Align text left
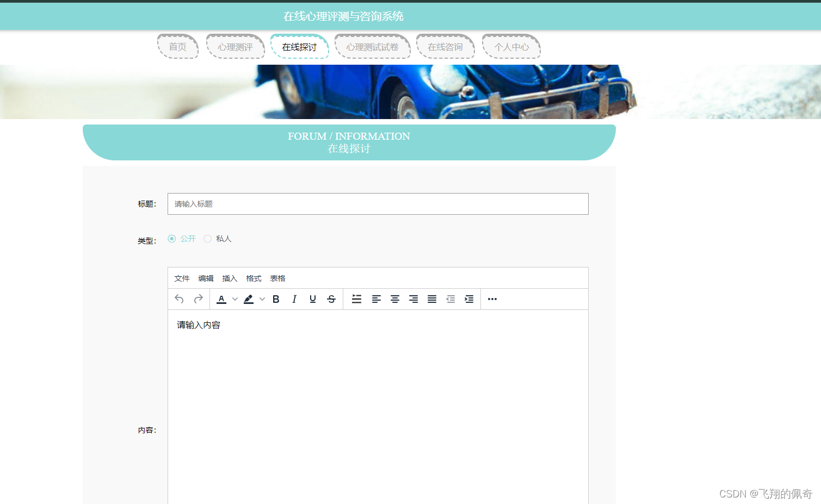821x504 pixels. [x=376, y=299]
